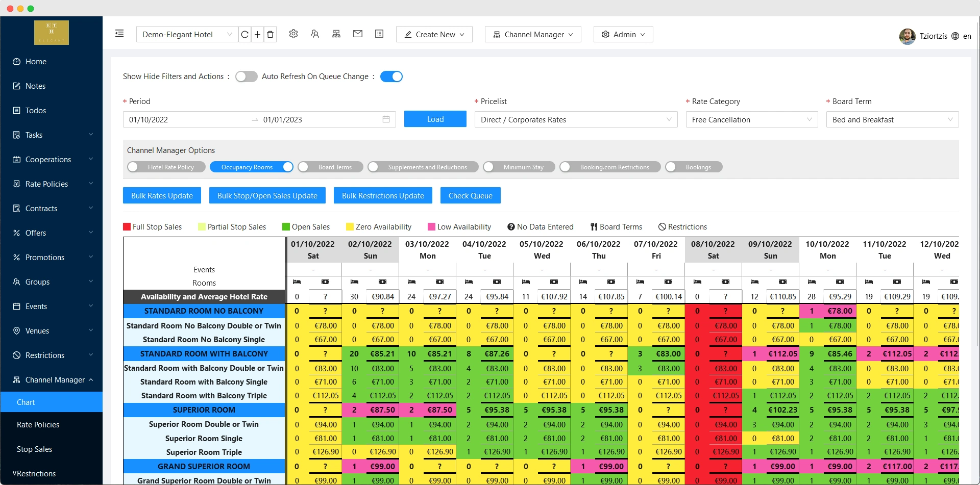Open Channel Manager dropdown in top bar
980x485 pixels.
533,34
